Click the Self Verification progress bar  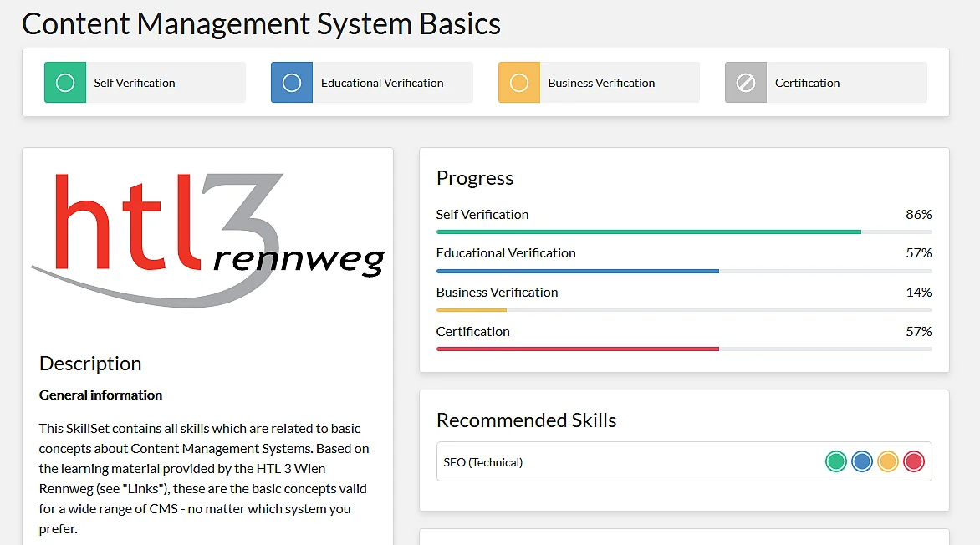[x=683, y=232]
